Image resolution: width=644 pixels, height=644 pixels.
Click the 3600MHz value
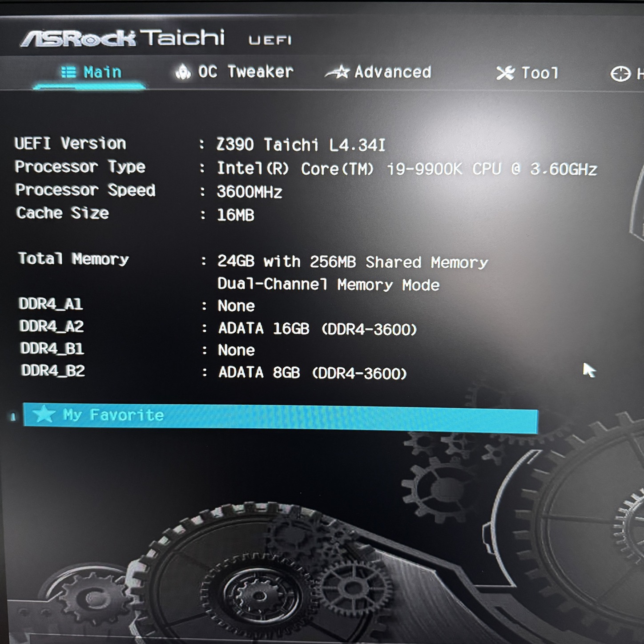pos(250,192)
